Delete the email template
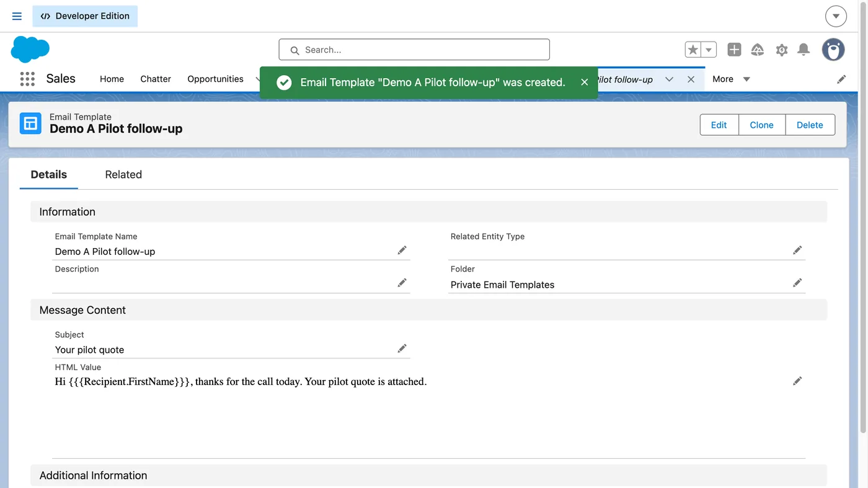The height and width of the screenshot is (488, 868). (810, 125)
